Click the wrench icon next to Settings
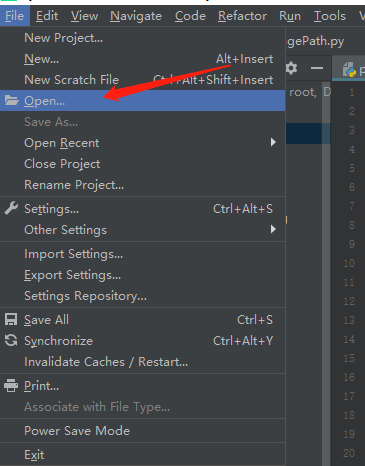This screenshot has height=466, width=365. tap(11, 208)
